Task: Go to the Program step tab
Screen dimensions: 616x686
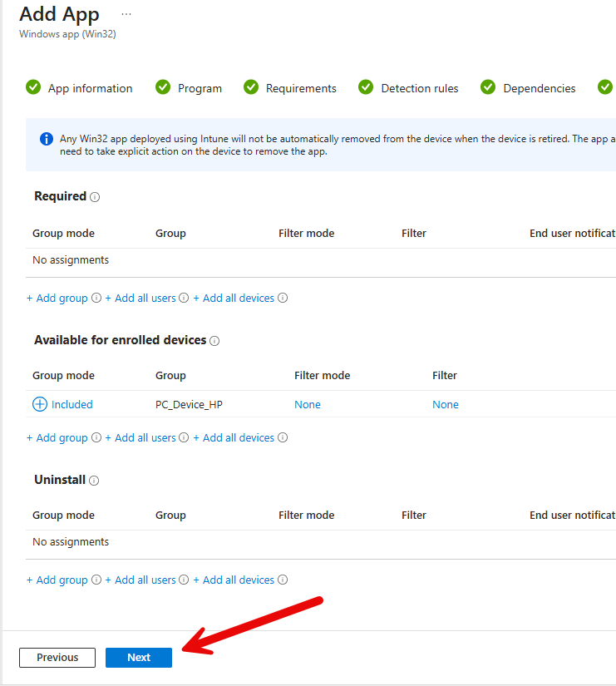Action: (200, 88)
